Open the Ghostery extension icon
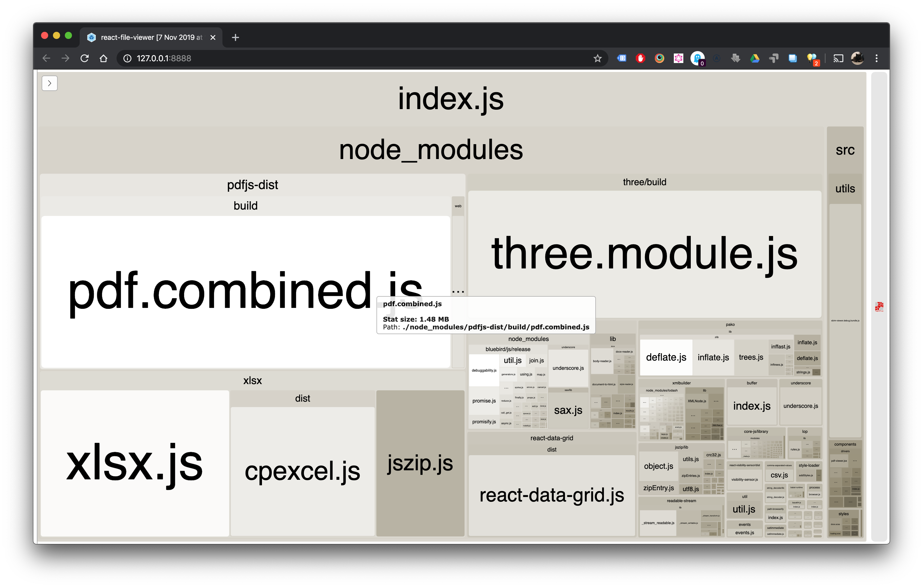The width and height of the screenshot is (923, 588). [698, 58]
